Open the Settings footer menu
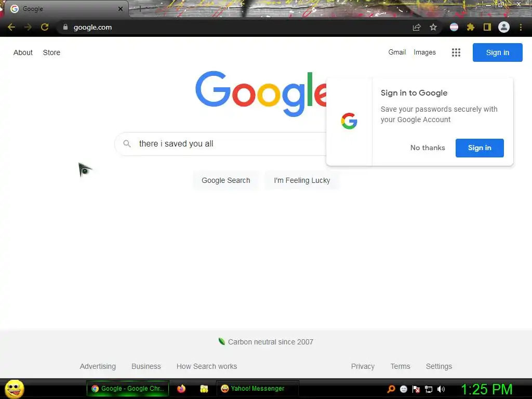This screenshot has width=532, height=399. [x=438, y=366]
